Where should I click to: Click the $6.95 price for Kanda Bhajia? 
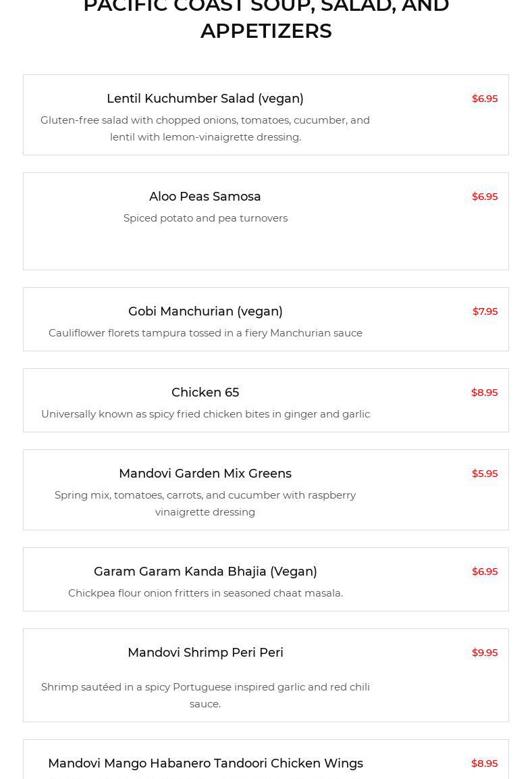click(485, 572)
